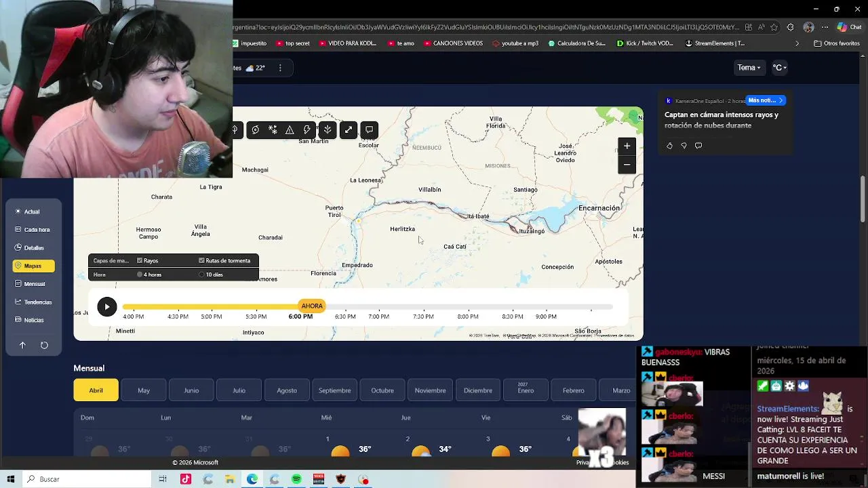Select the 2027 Enero month tab

coord(526,390)
